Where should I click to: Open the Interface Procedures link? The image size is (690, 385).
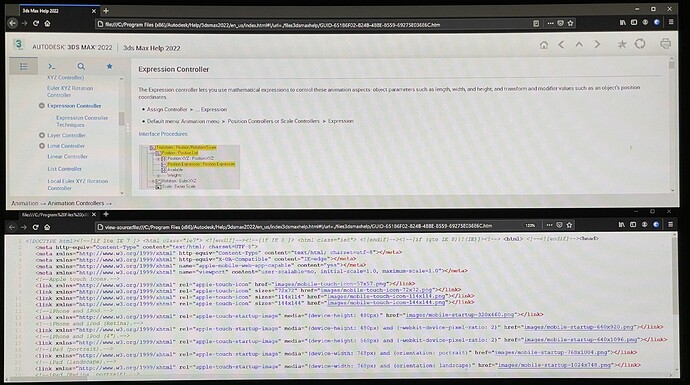pos(163,134)
